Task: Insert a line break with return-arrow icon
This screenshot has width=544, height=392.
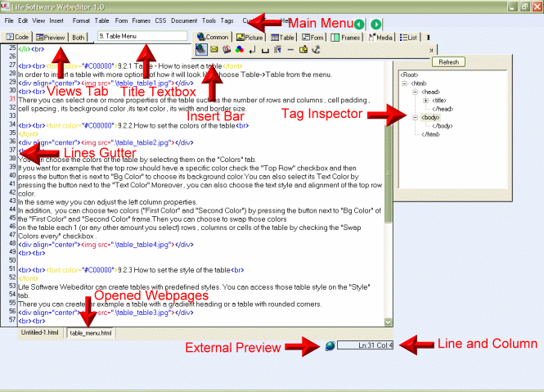Action: coord(252,50)
